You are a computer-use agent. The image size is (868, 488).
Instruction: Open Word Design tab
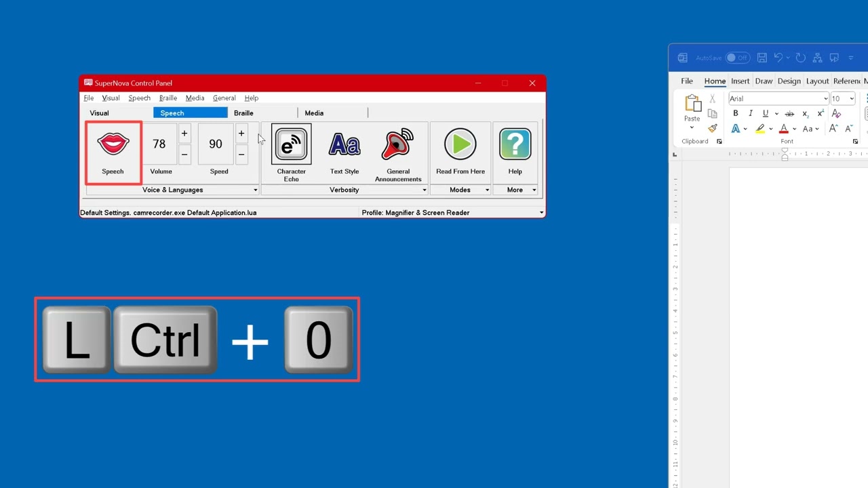click(x=789, y=81)
